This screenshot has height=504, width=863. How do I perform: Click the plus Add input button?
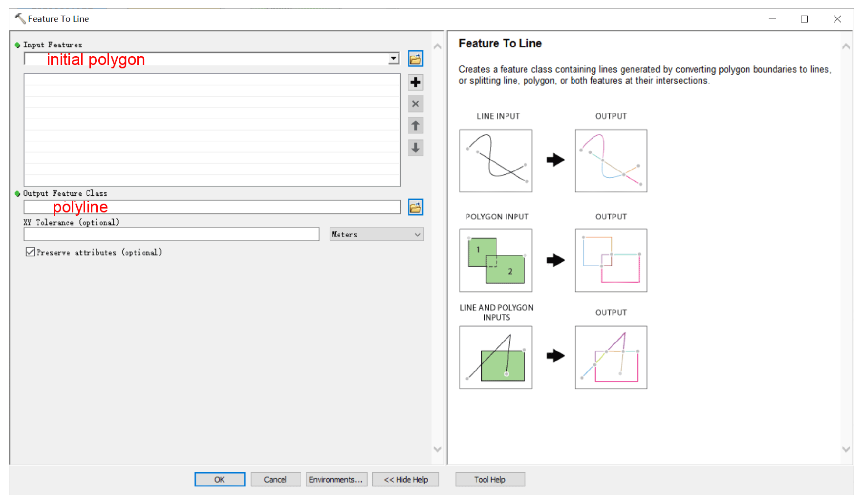click(415, 82)
